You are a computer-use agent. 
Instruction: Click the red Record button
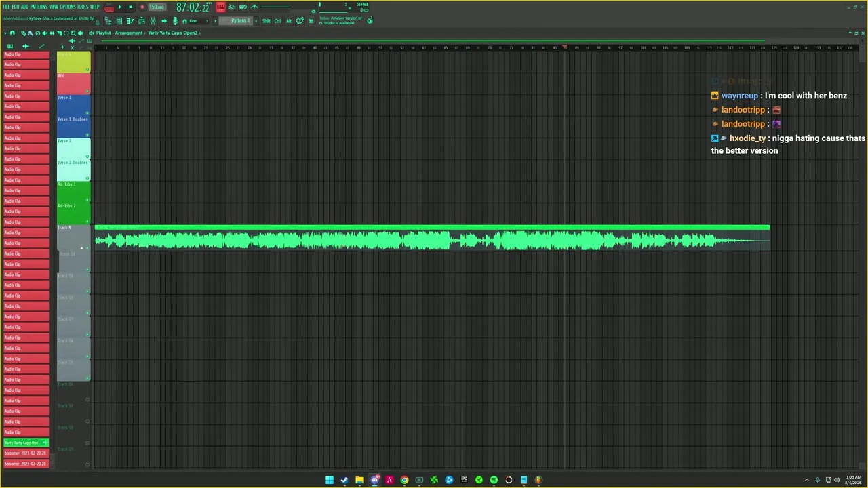click(142, 7)
